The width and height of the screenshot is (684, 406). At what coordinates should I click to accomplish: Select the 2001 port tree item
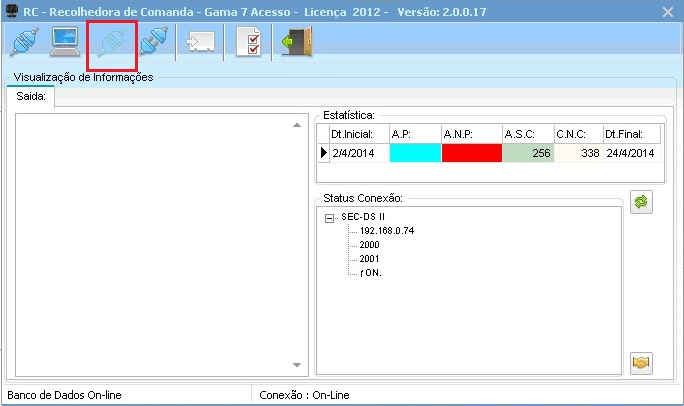369,259
